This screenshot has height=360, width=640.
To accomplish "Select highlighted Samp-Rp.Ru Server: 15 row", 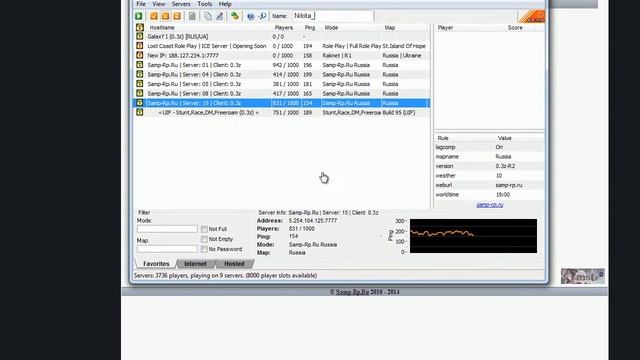I will tap(282, 103).
